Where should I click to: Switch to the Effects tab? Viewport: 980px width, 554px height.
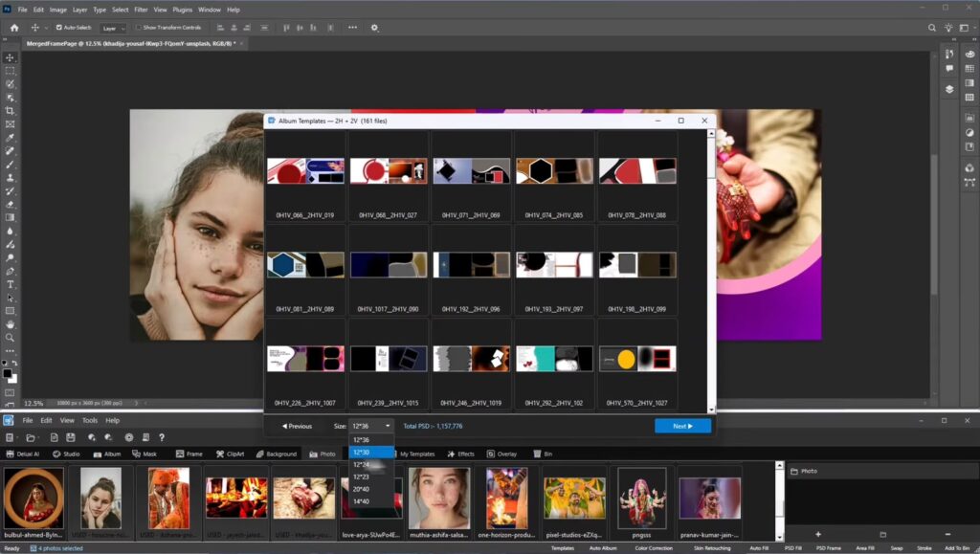(x=460, y=454)
